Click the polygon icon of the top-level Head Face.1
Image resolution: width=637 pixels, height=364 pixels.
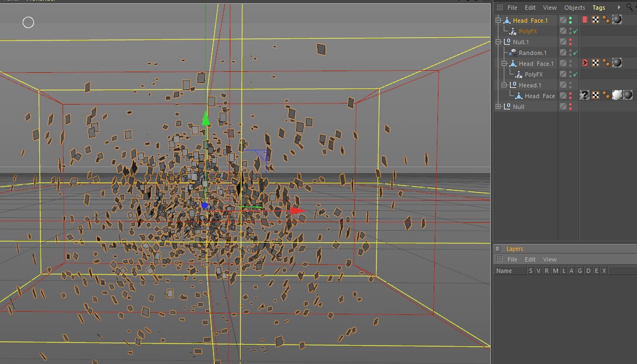coord(507,20)
